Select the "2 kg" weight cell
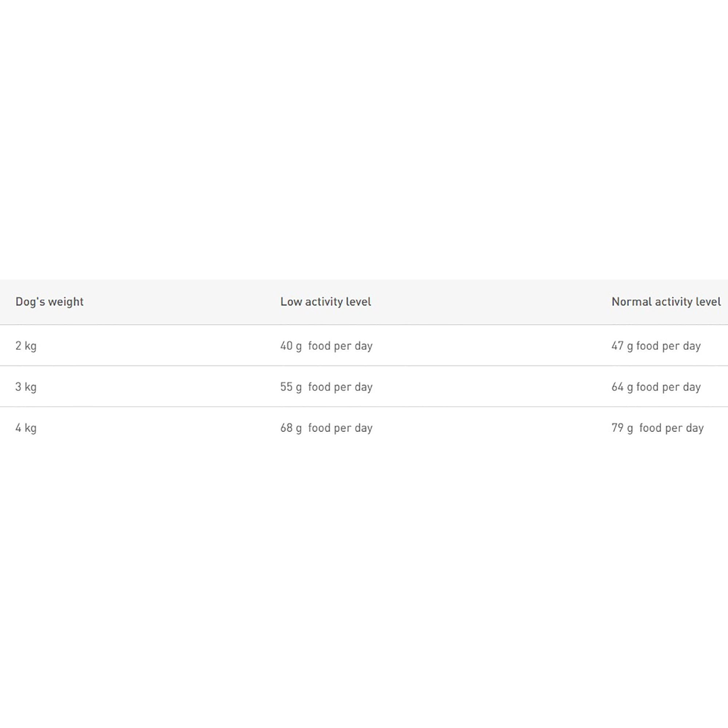Screen dimensions: 728x728 (x=26, y=346)
